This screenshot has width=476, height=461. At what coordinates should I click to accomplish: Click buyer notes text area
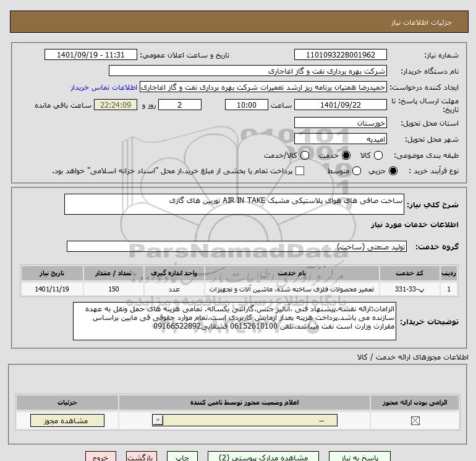click(x=235, y=321)
